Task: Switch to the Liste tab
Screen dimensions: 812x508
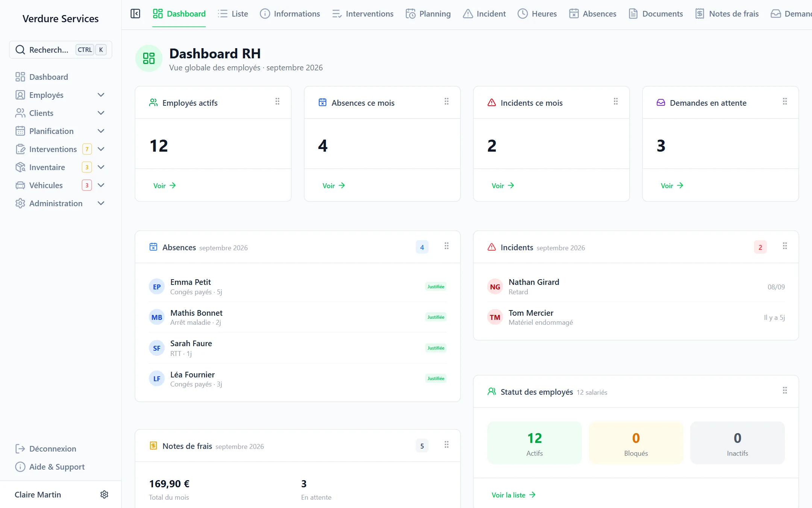Action: (x=233, y=14)
